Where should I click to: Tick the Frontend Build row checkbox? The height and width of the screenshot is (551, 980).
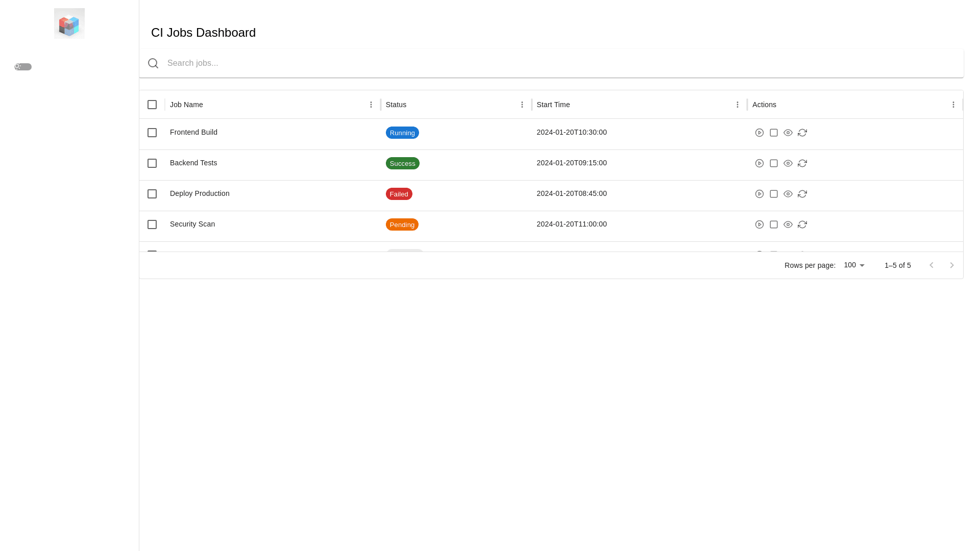(x=152, y=133)
